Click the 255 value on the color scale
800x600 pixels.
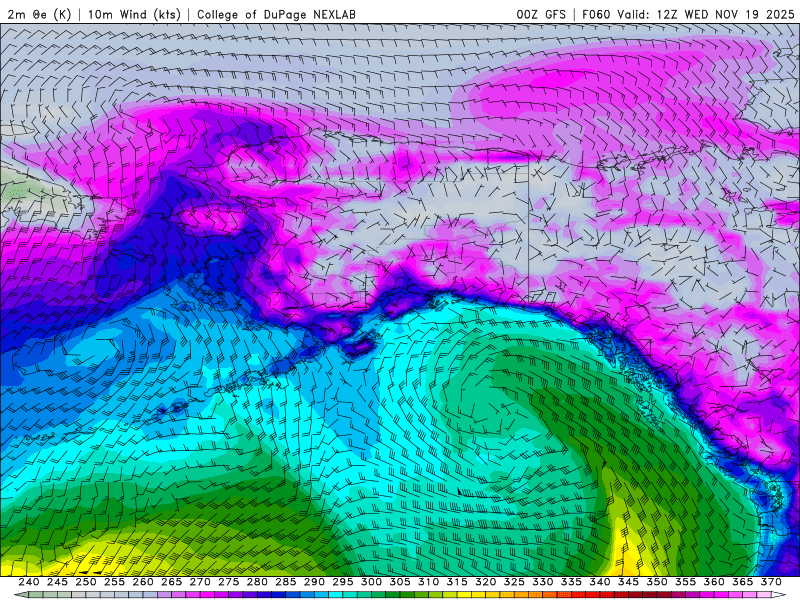(114, 582)
